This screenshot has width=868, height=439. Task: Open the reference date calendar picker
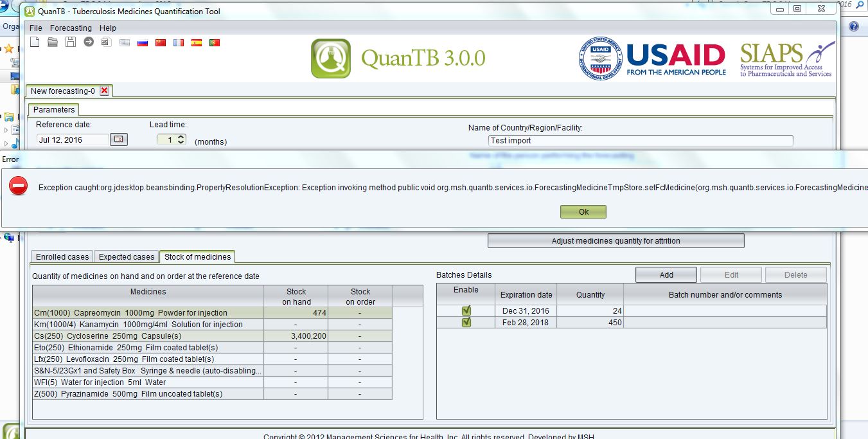[x=119, y=139]
